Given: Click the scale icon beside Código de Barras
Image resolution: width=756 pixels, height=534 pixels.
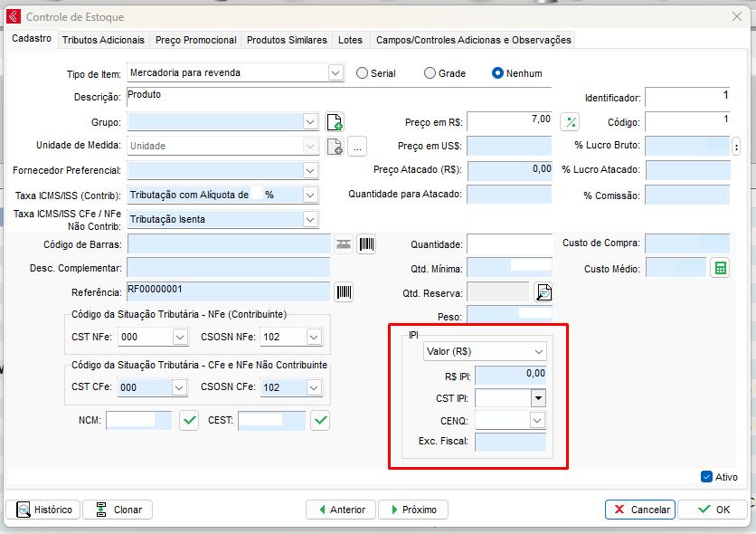Looking at the screenshot, I should (344, 244).
